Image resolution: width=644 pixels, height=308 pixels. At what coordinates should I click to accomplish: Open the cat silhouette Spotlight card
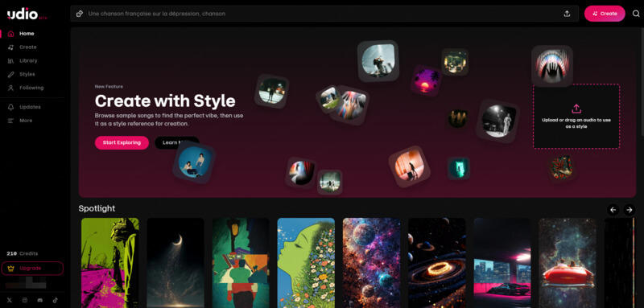tap(110, 263)
